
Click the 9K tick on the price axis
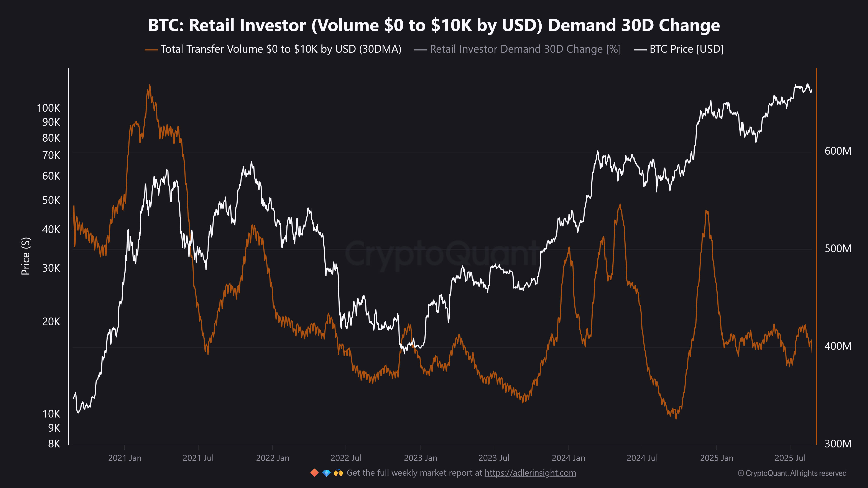tap(54, 428)
